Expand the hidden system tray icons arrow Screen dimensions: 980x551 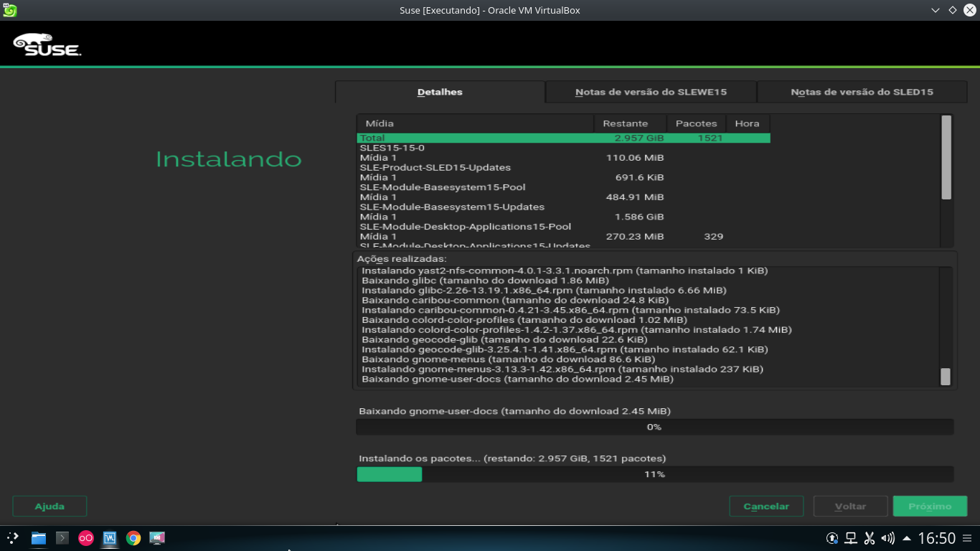coord(907,539)
